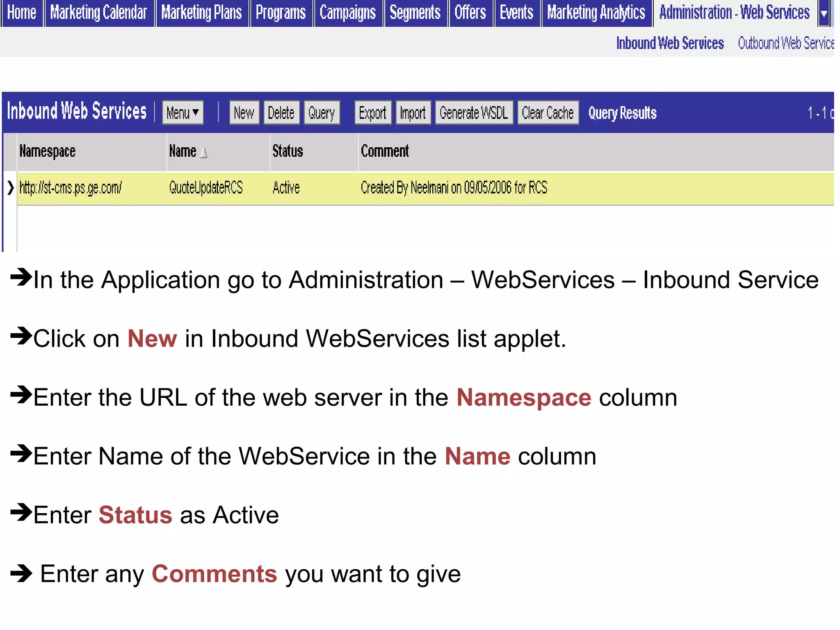840x630 pixels.
Task: Click the Inbound Web Services applet title
Action: tap(77, 111)
